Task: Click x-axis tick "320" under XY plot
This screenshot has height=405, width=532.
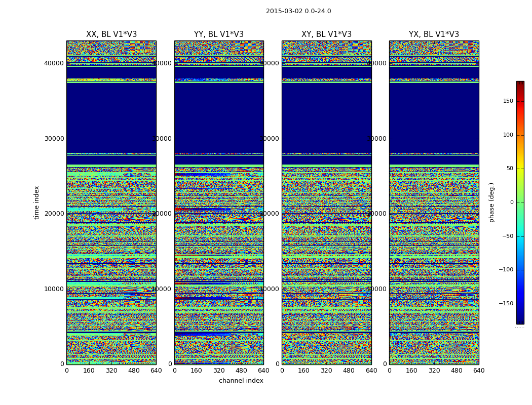Action: [326, 371]
